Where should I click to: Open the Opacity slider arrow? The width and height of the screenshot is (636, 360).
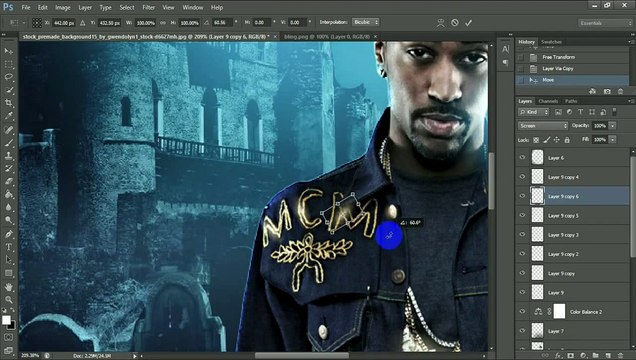click(612, 126)
